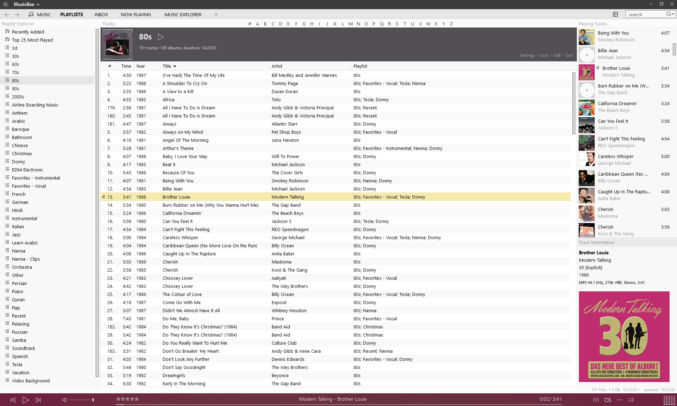677x406 pixels.
Task: Open playlist Settings link in header
Action: 527,55
